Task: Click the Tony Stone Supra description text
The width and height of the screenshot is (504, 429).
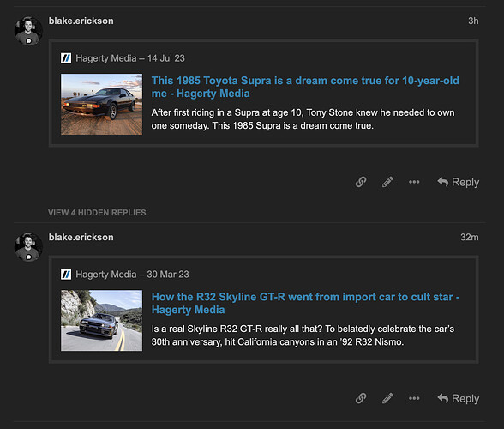Action: (303, 119)
